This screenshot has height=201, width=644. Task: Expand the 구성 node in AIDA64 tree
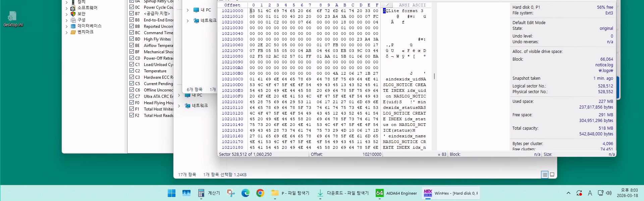tap(66, 20)
